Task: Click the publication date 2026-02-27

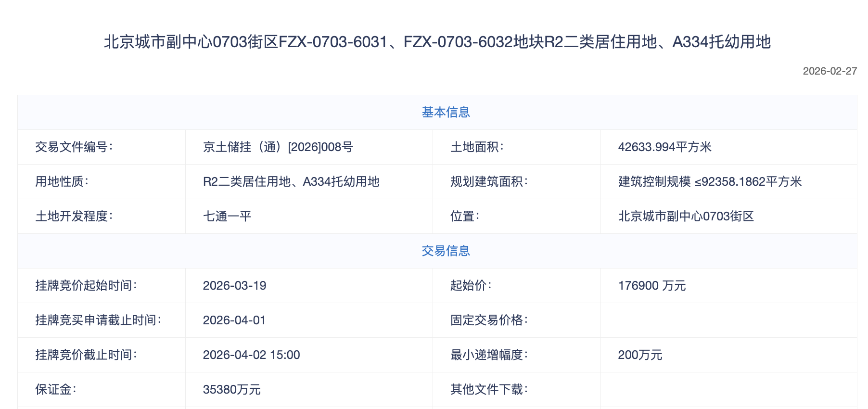Action: pyautogui.click(x=830, y=71)
